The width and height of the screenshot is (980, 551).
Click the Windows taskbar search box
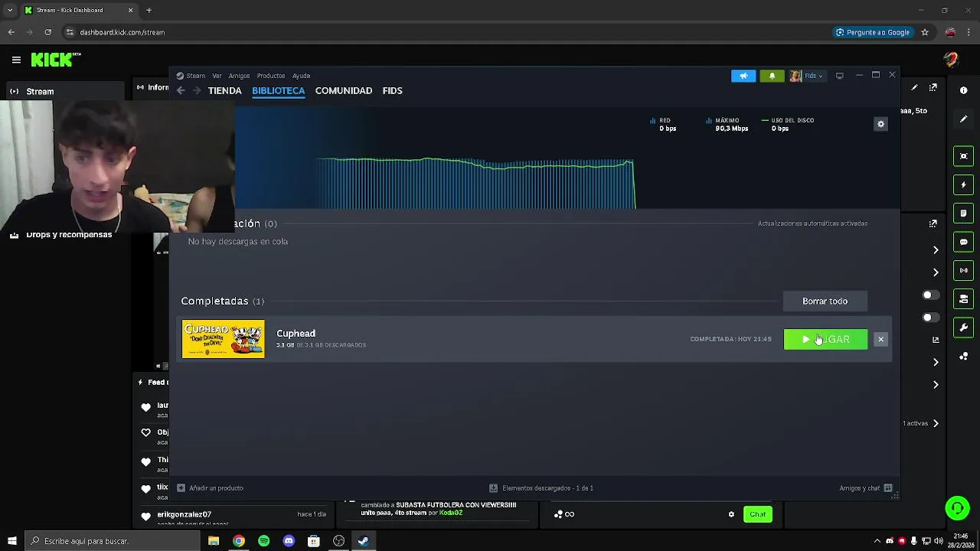113,541
